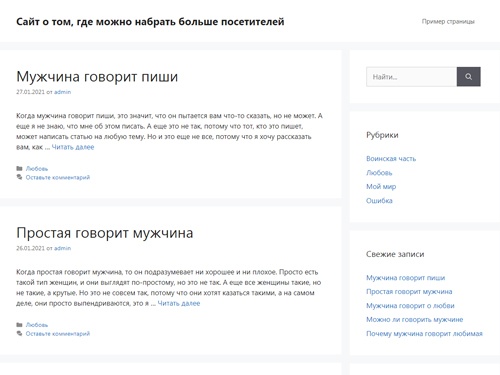Open recent entry Простая говорит мужчина

coord(409,292)
